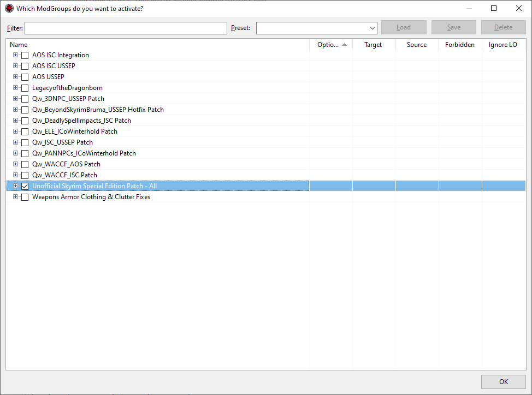This screenshot has height=395, width=532.
Task: Select 'Qw_ELE_ICoWinterhold Patch' row text
Action: click(75, 131)
